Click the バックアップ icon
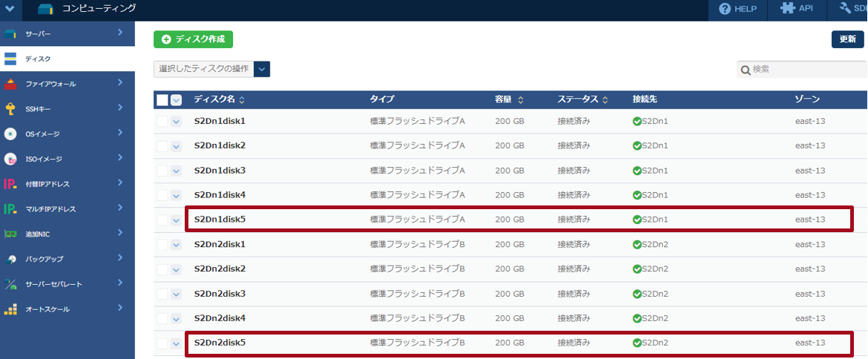 coord(10,259)
